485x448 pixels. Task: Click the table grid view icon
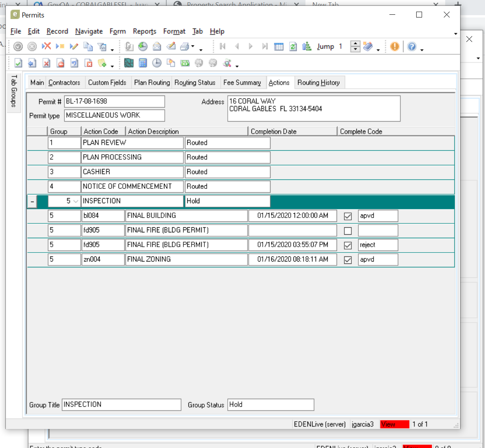(279, 47)
